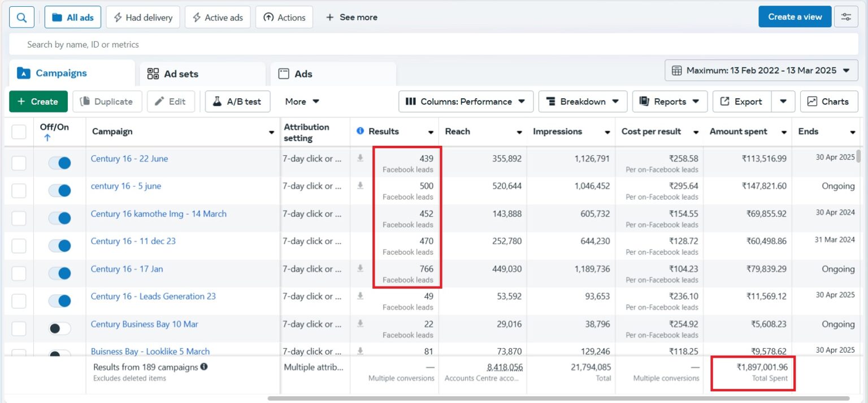The image size is (868, 403).
Task: Click the green Create button
Action: click(38, 102)
